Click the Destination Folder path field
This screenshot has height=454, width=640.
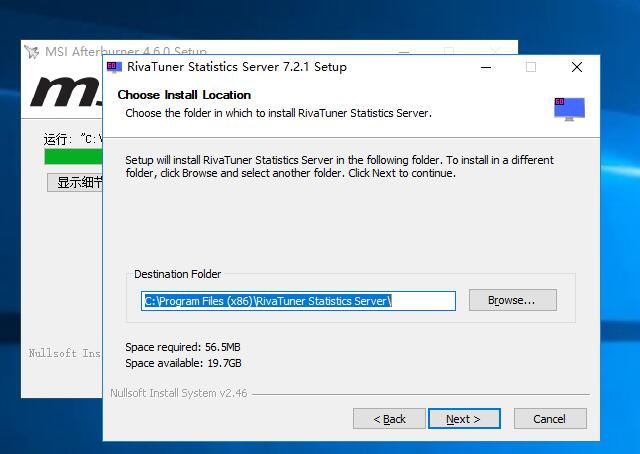(298, 301)
